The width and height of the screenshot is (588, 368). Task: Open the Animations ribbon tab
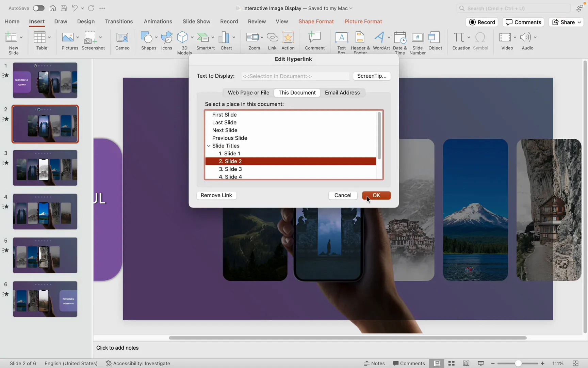[158, 21]
